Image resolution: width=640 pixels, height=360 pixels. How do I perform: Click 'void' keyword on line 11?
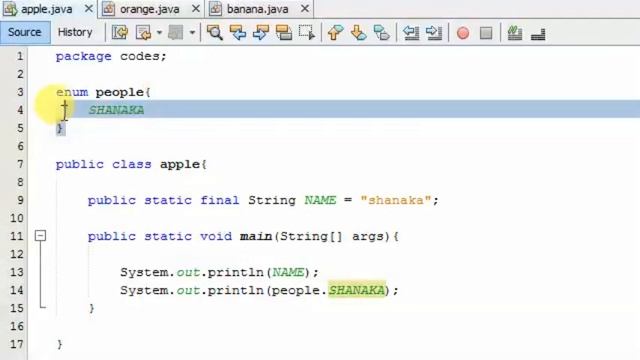click(x=216, y=236)
